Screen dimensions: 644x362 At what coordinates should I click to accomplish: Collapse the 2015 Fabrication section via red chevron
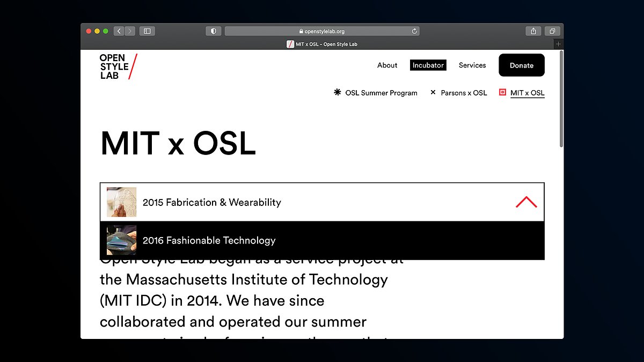coord(526,202)
